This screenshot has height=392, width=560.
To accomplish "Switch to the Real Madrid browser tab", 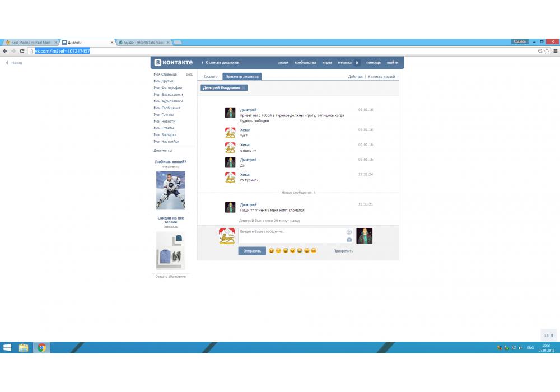I will (31, 42).
